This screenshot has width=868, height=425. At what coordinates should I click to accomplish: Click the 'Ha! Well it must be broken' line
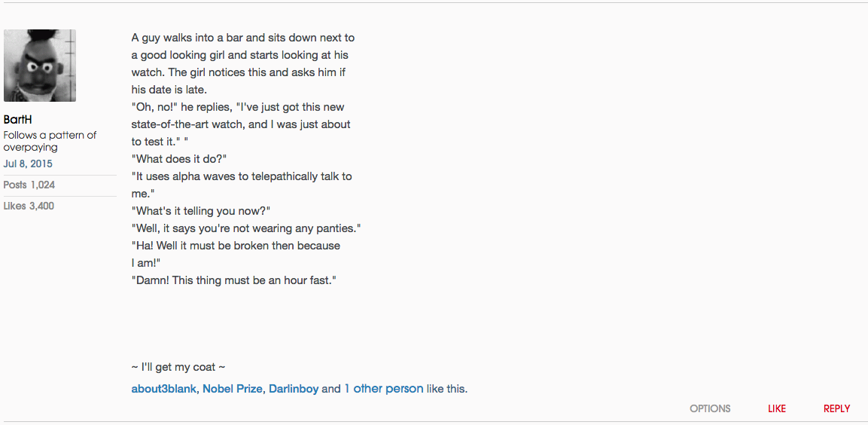pos(236,246)
